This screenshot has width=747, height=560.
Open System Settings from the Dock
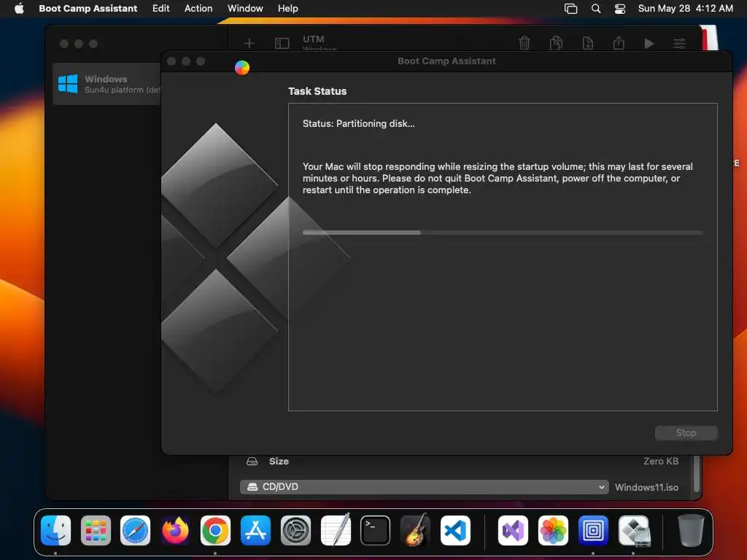295,530
